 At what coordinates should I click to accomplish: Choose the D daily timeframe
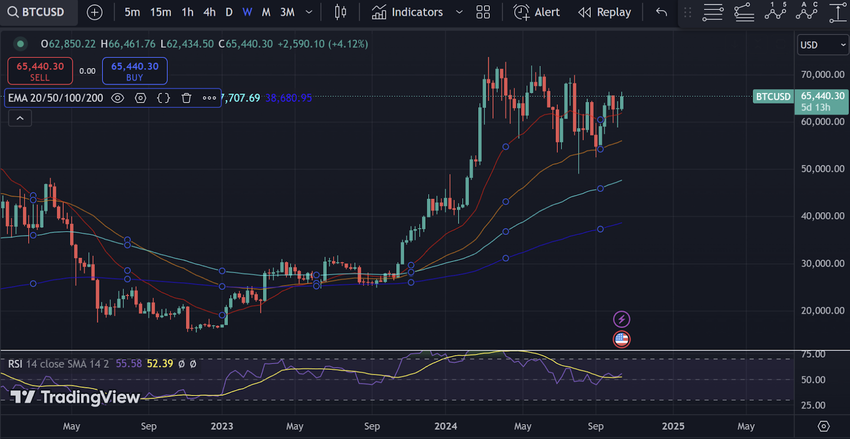click(x=229, y=12)
